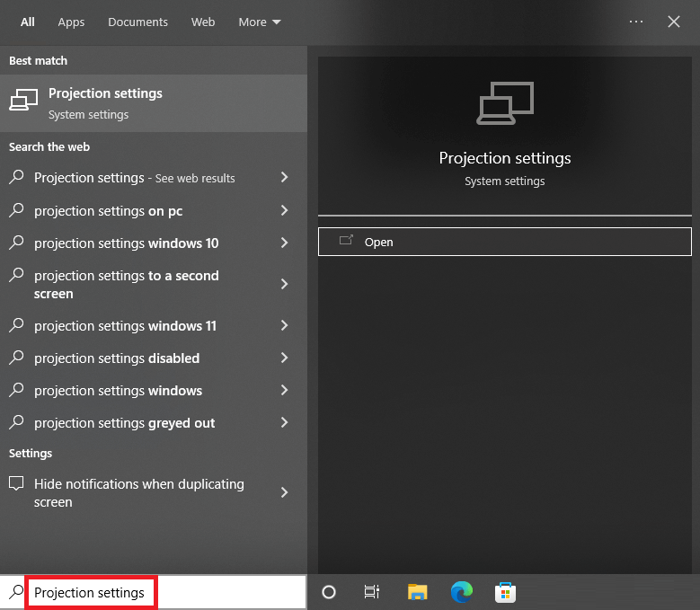The height and width of the screenshot is (610, 700).
Task: Expand arrow for 'projection settings windows 10'
Action: 284,243
